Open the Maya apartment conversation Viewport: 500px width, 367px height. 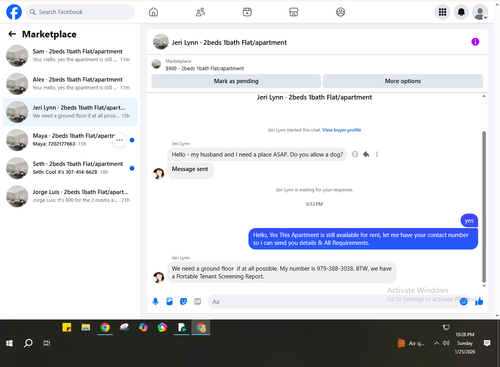tap(70, 140)
